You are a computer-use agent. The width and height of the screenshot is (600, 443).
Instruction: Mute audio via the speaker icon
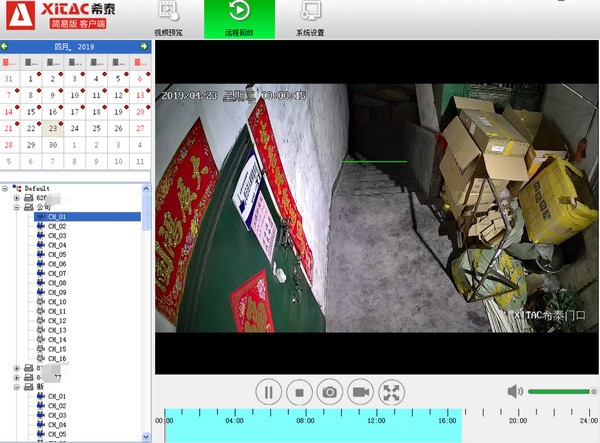click(x=515, y=391)
